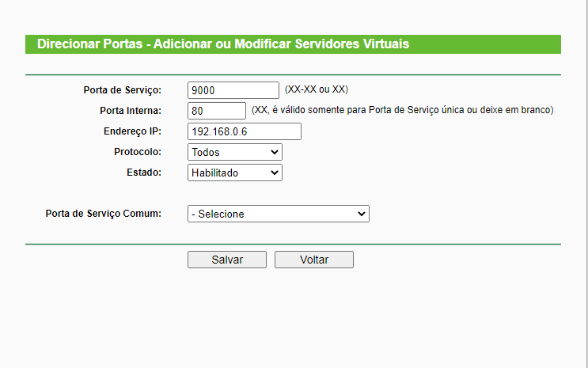Select the Endereço IP input box
This screenshot has width=588, height=368.
pyautogui.click(x=244, y=131)
